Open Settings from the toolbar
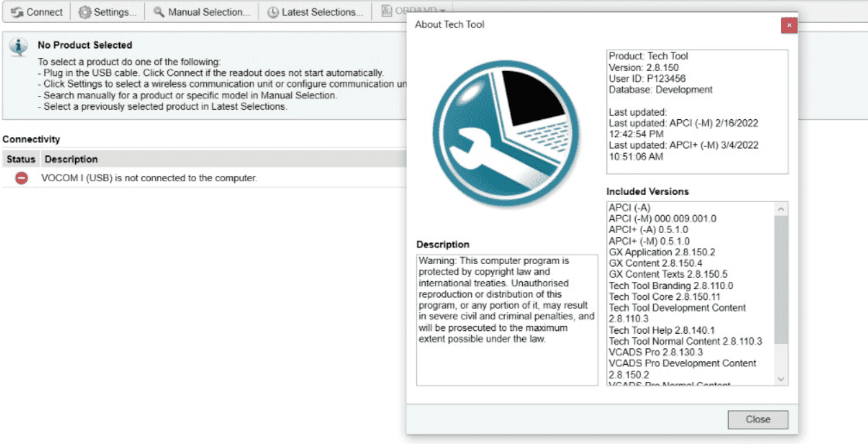868x444 pixels. tap(107, 12)
